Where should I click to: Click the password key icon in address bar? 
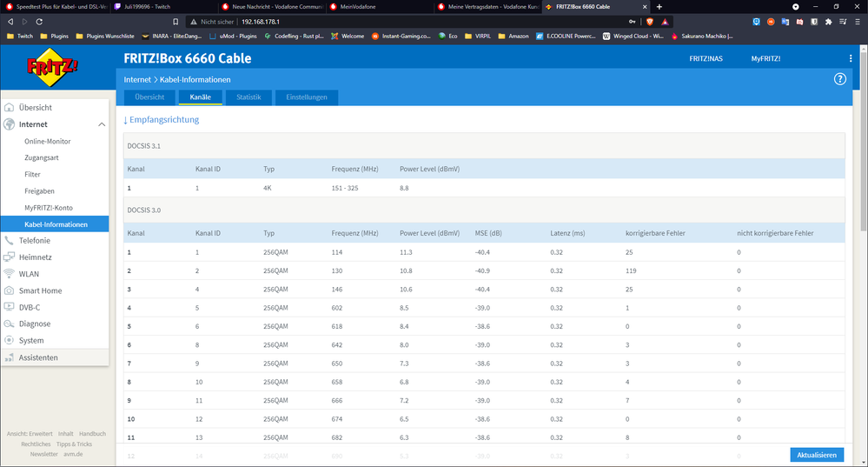(633, 22)
